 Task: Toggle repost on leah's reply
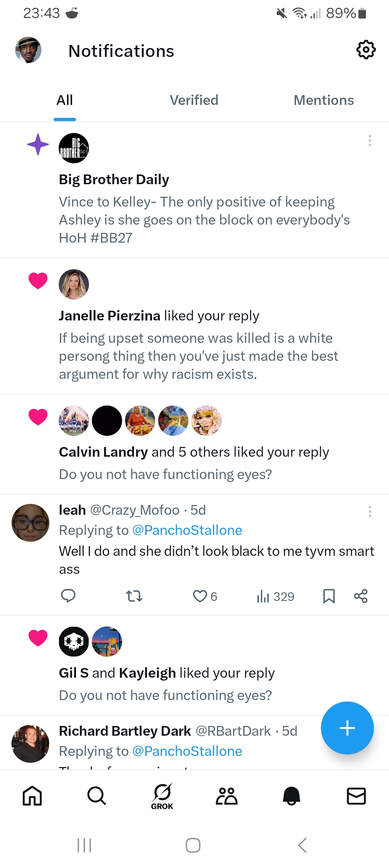tap(134, 596)
